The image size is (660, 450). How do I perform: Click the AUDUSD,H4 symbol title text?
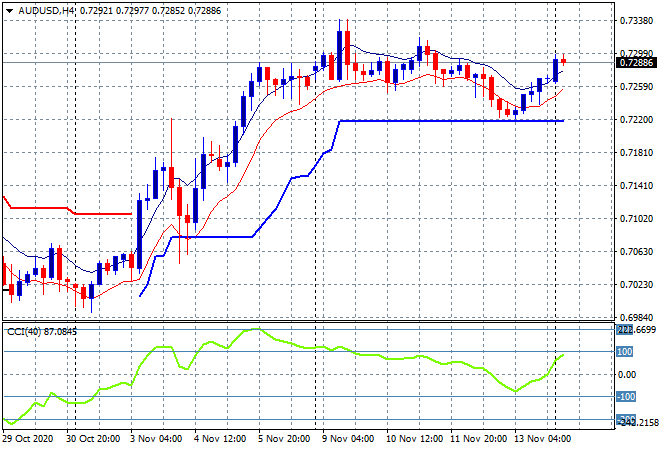(x=46, y=11)
